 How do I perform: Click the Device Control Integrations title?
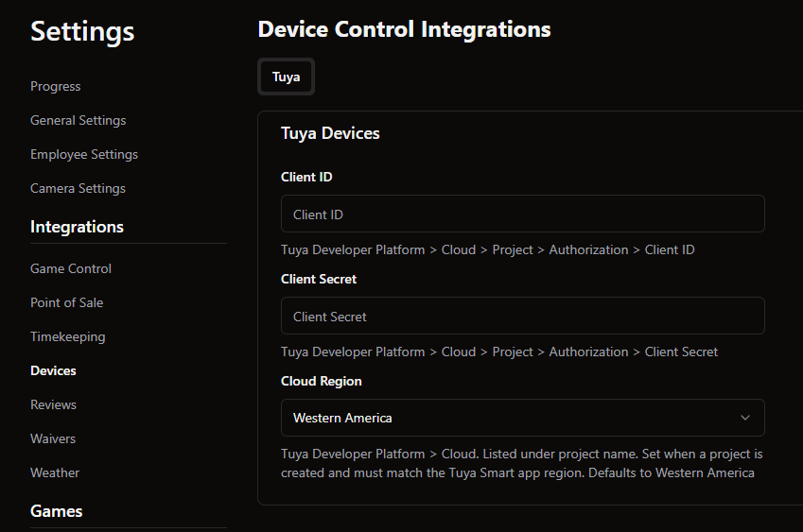pyautogui.click(x=404, y=29)
